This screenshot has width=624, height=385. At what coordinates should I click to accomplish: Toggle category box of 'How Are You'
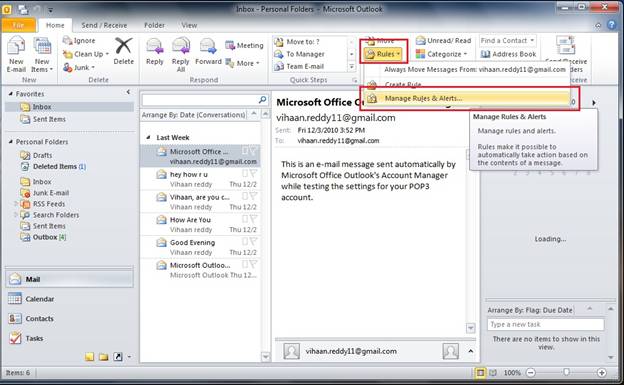coord(245,219)
